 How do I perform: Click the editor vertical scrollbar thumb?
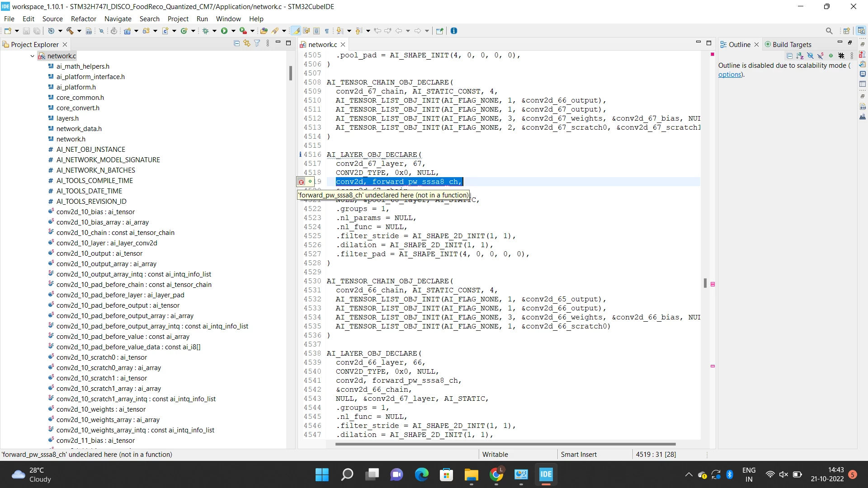tap(705, 283)
